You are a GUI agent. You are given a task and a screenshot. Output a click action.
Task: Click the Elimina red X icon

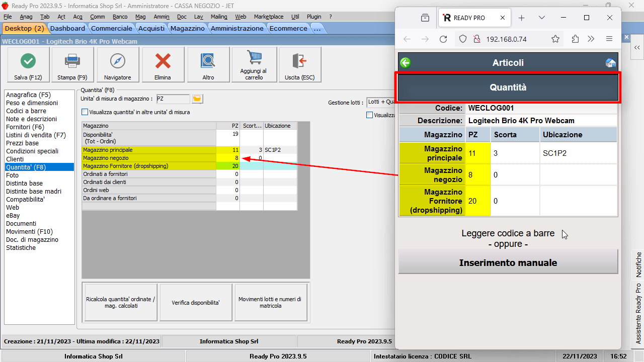163,61
